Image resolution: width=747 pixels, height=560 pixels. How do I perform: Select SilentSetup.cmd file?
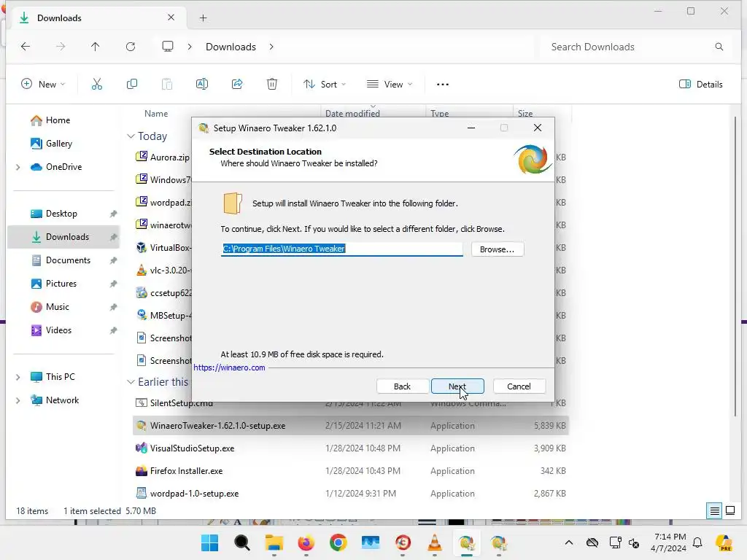pos(181,404)
